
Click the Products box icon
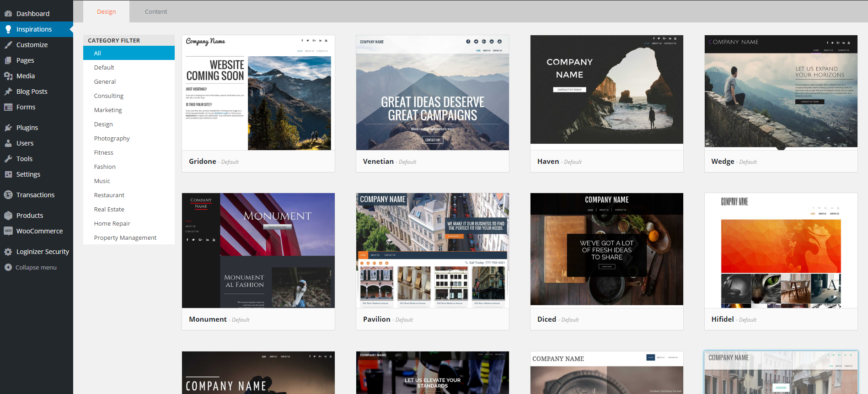[x=8, y=216]
